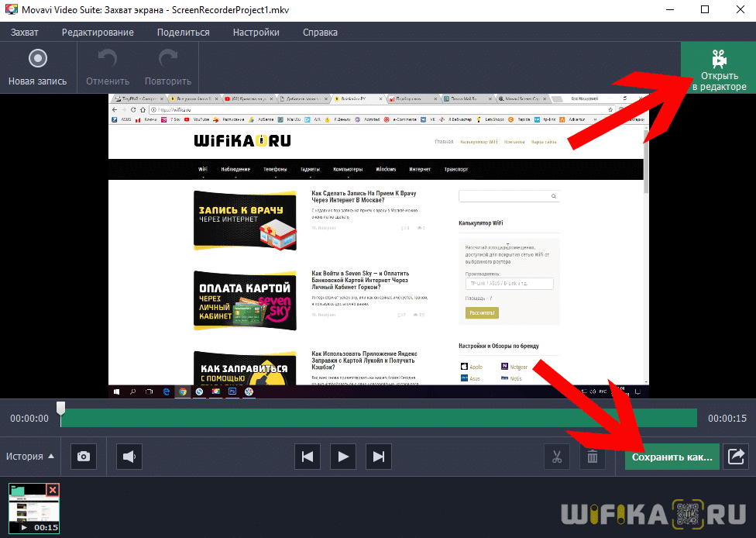Screen dimensions: 756x538
Task: Expand the История panel
Action: click(30, 457)
